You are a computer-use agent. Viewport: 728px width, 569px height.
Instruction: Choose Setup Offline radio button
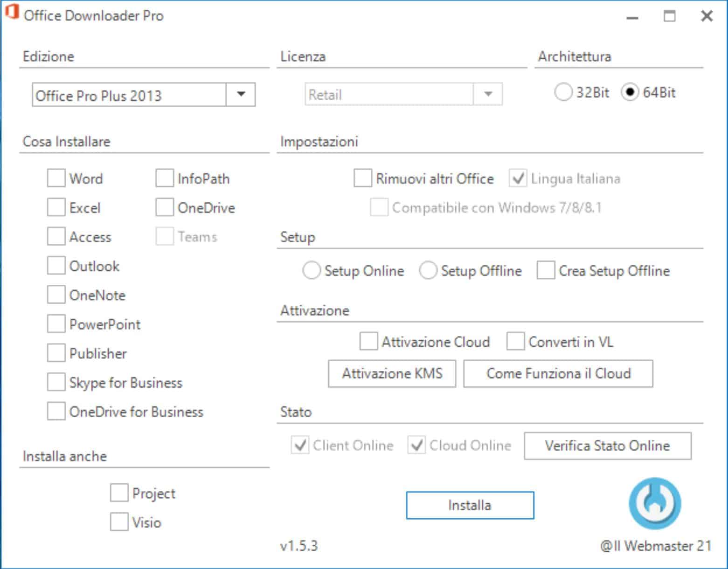coord(428,270)
